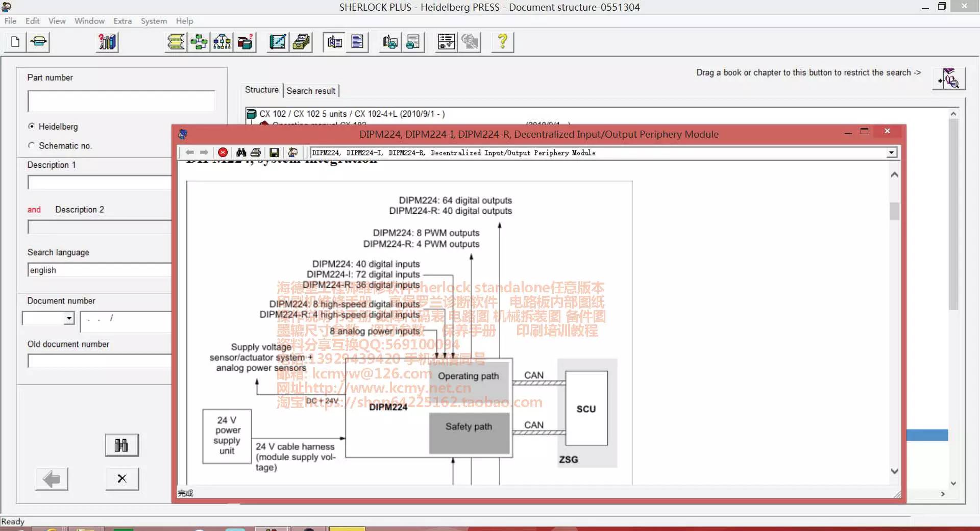980x531 pixels.
Task: Click the 'DIPM224' label in the diagram
Action: pyautogui.click(x=388, y=407)
